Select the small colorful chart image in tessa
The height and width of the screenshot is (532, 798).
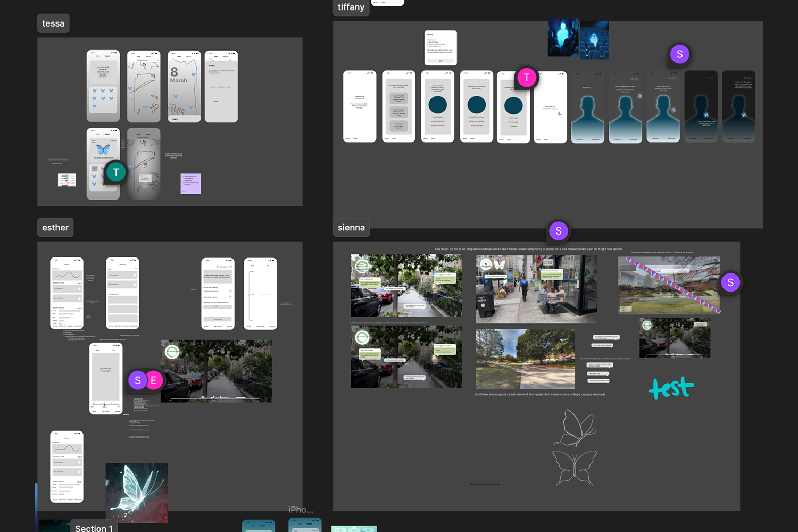(x=67, y=180)
